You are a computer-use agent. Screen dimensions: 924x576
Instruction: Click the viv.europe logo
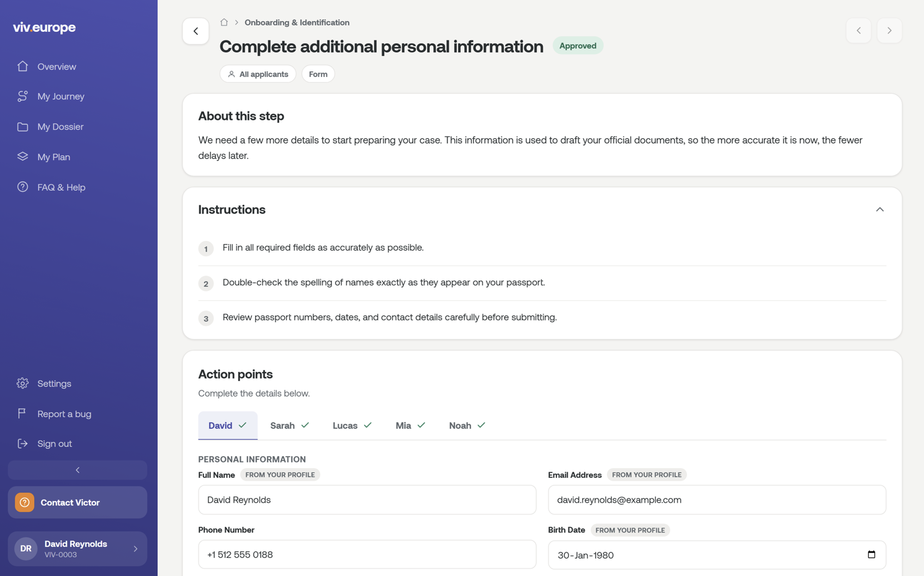coord(44,27)
